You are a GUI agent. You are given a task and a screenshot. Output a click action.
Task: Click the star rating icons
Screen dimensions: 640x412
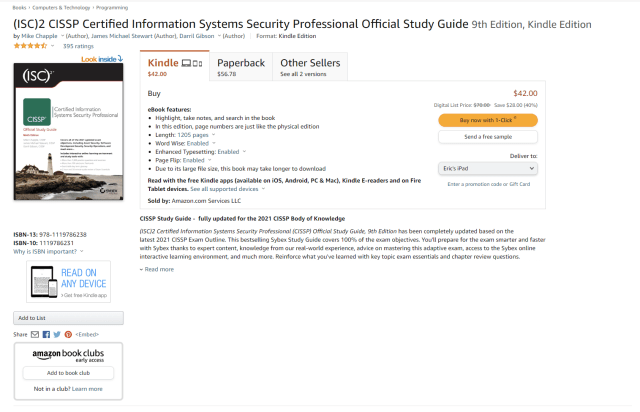click(30, 45)
